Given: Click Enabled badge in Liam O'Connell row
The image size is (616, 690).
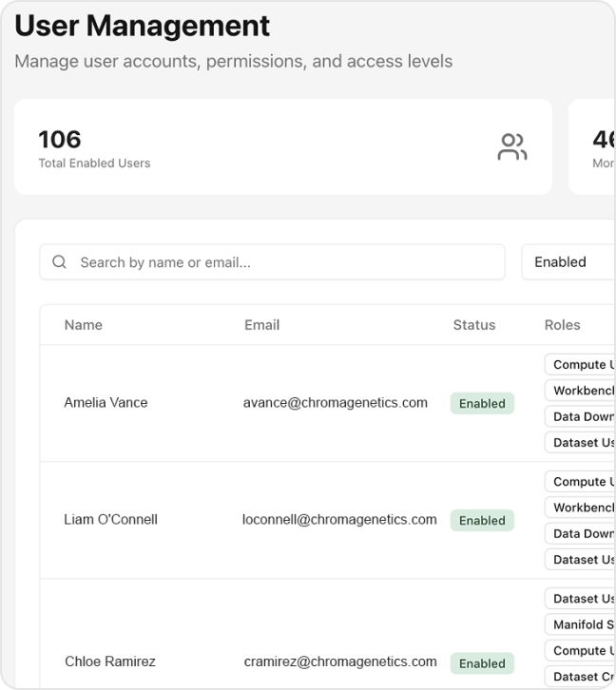Looking at the screenshot, I should click(482, 520).
